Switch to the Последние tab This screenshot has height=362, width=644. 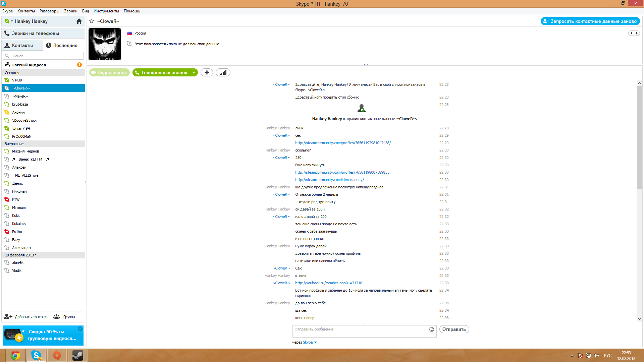(x=64, y=45)
